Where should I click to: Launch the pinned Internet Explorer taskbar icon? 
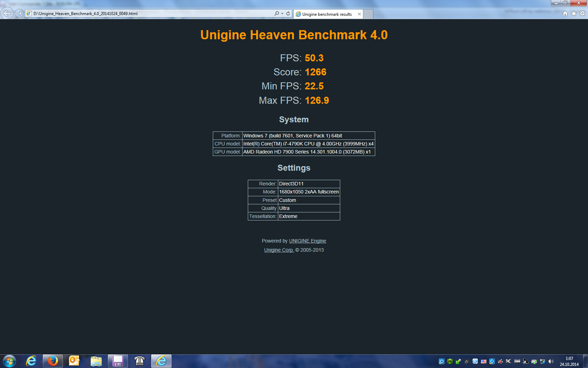(31, 361)
